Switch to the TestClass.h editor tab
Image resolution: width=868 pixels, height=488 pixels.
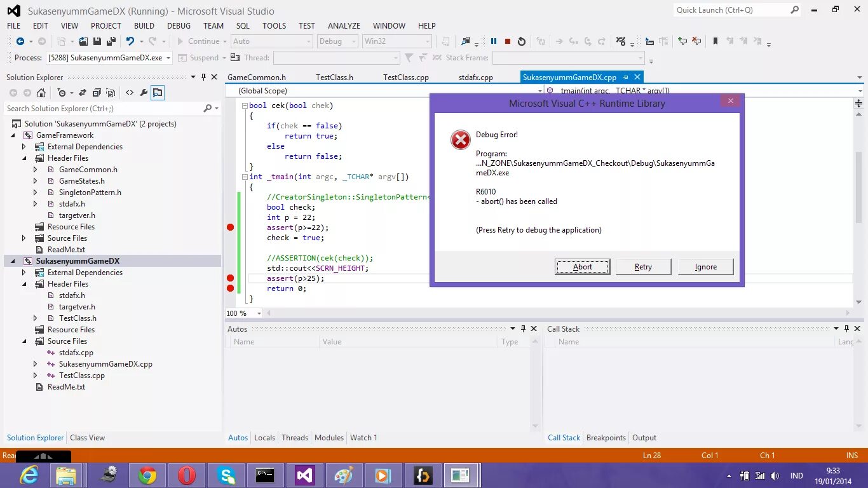[334, 78]
